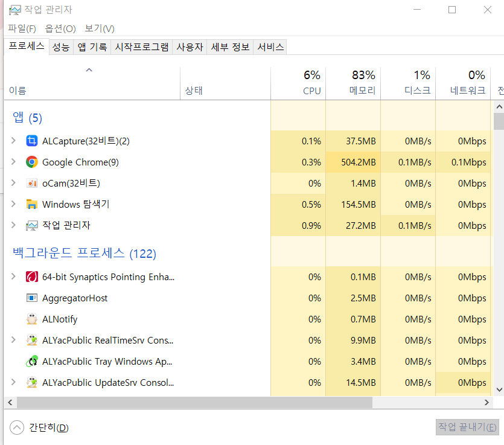The image size is (504, 445).
Task: Select the 백그라운드 프로세스 (122) group header
Action: click(x=85, y=254)
